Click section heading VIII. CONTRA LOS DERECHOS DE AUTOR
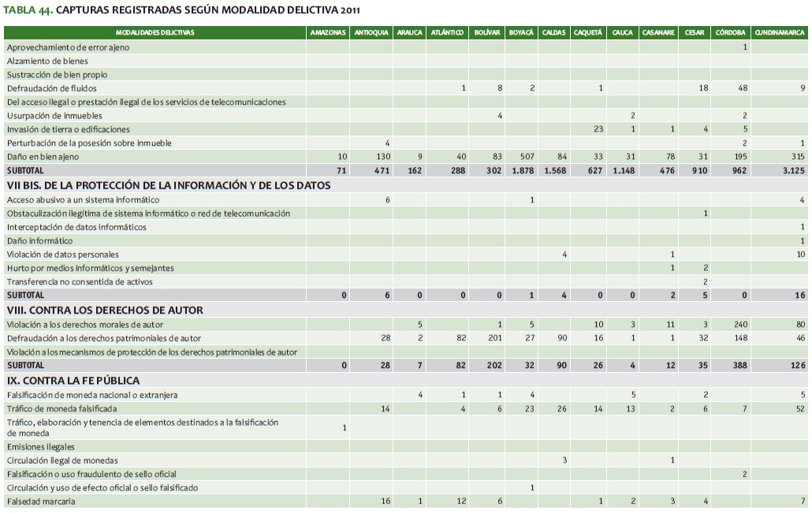 pos(105,310)
